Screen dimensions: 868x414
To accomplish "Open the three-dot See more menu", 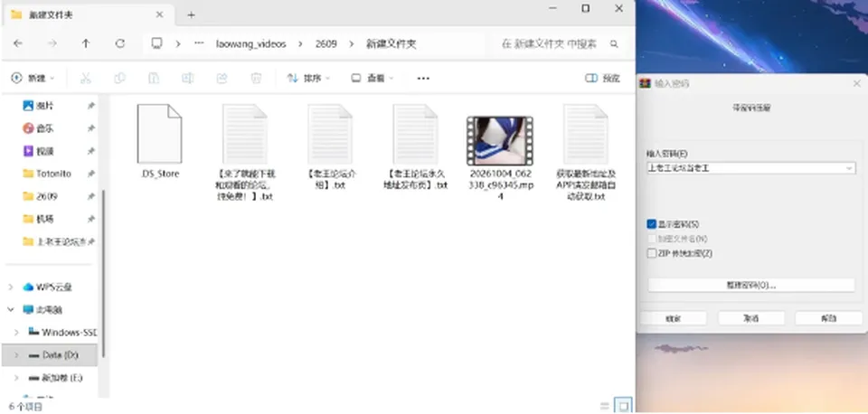I will tap(423, 78).
